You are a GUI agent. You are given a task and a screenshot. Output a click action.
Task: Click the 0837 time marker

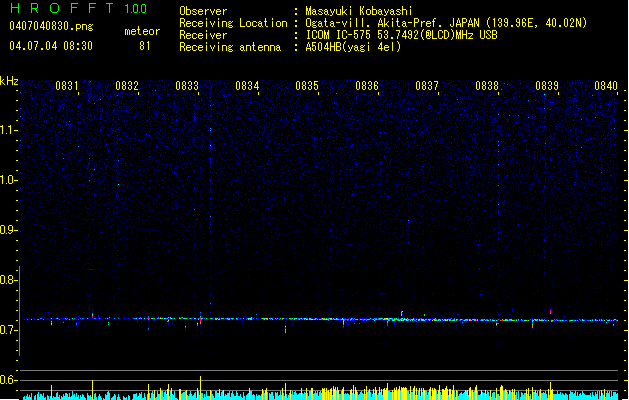[x=427, y=86]
